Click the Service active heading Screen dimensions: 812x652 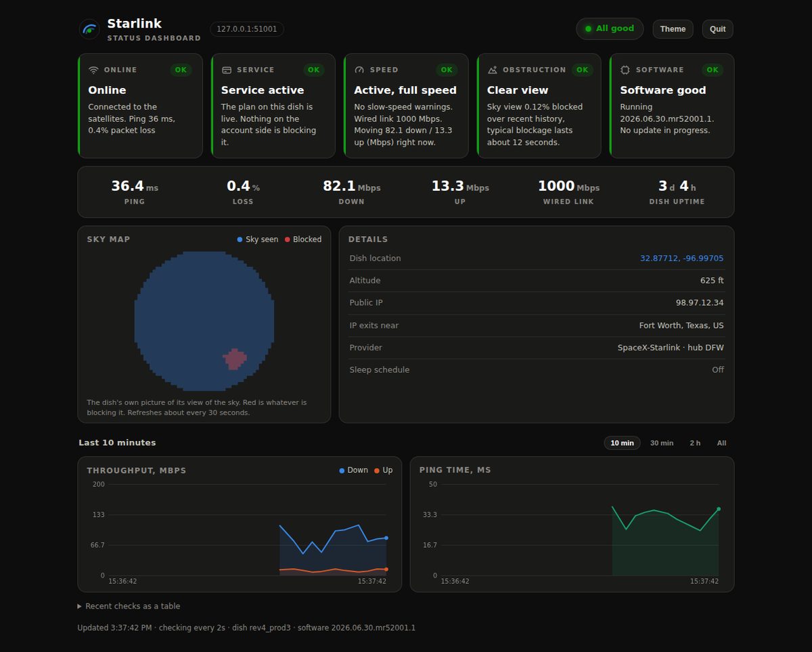[263, 90]
